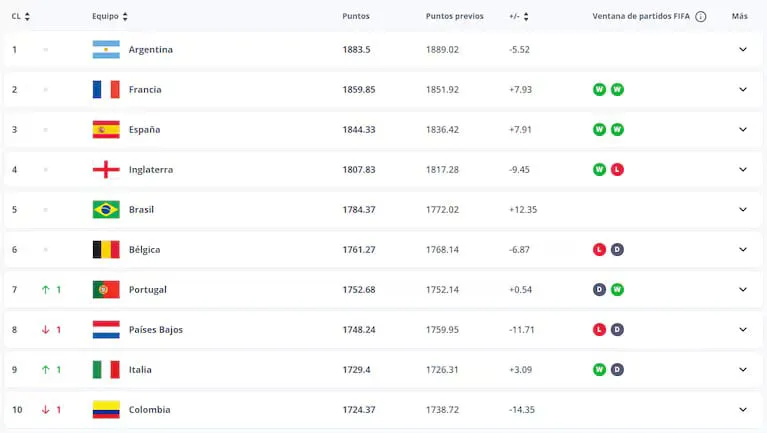Expand details for Colombia row
Viewport: 767px width, 433px height.
742,410
